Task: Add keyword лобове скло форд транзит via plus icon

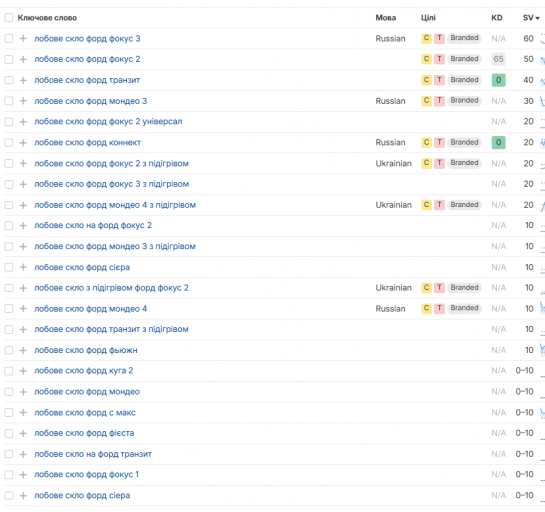Action: click(23, 80)
